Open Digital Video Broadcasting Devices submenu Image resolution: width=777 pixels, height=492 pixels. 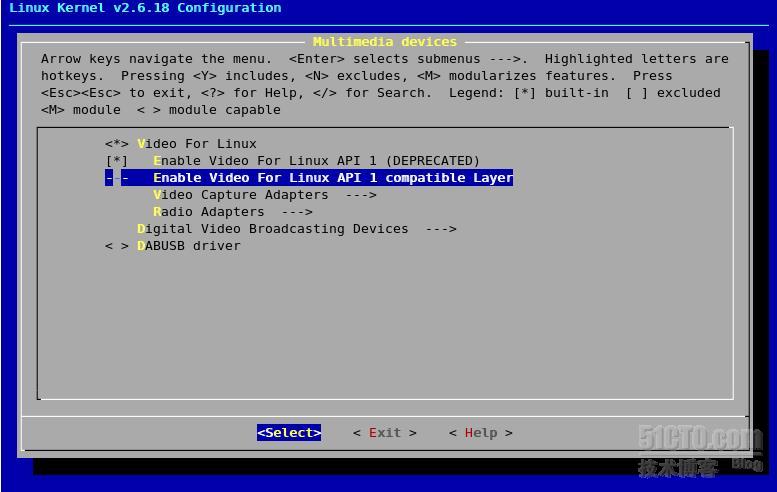(297, 229)
